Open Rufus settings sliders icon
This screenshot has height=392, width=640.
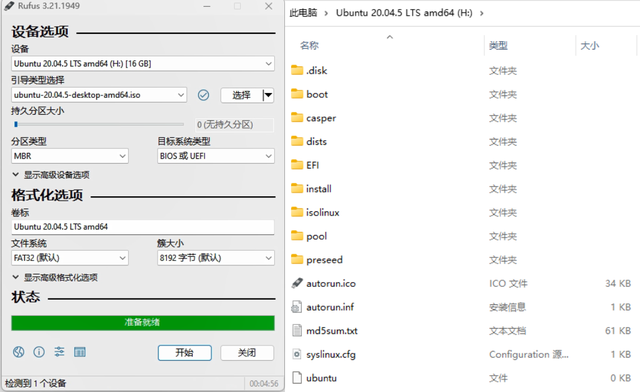pyautogui.click(x=60, y=352)
